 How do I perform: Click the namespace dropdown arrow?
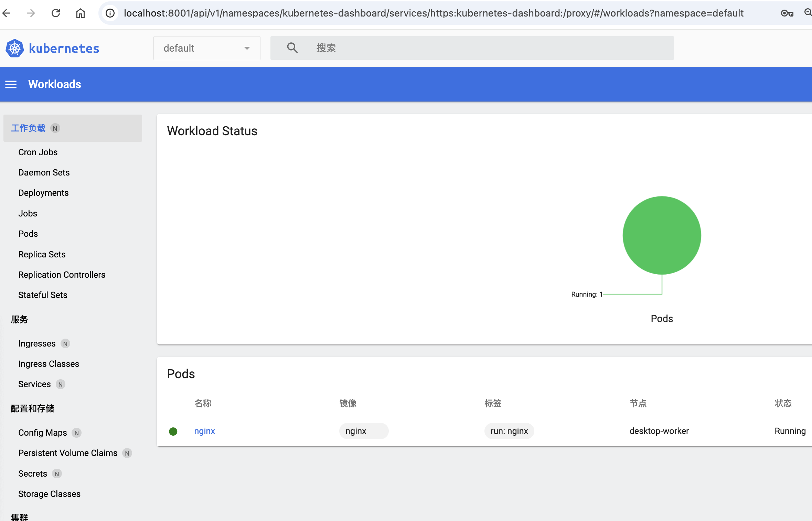pyautogui.click(x=247, y=48)
